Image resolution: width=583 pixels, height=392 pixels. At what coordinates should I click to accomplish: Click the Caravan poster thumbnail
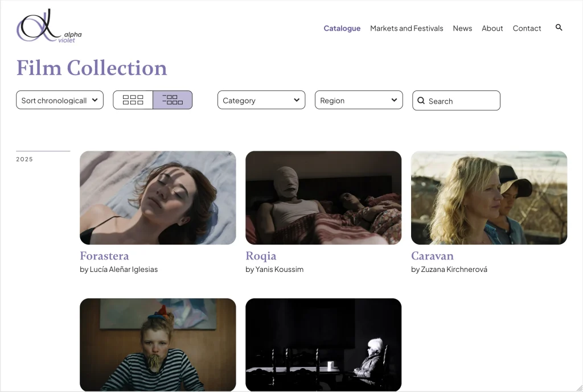[x=489, y=197]
